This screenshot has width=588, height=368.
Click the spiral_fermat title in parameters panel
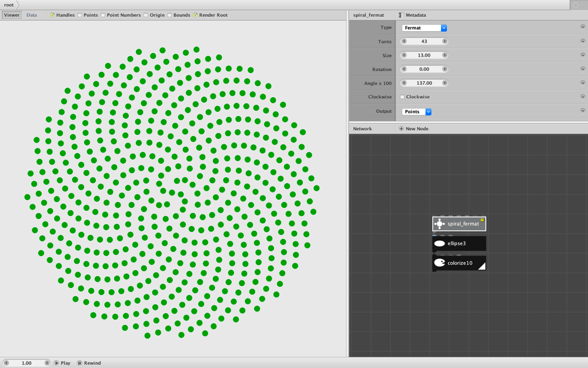point(369,15)
